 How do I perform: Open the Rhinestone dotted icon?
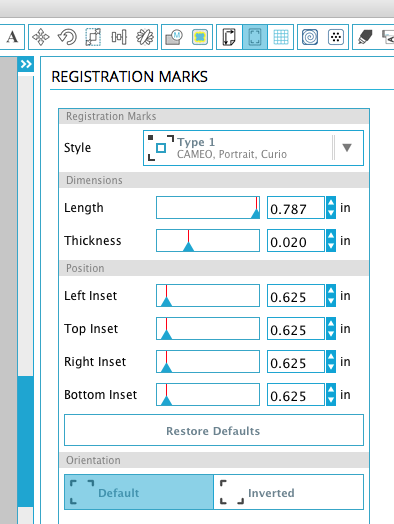(x=336, y=37)
